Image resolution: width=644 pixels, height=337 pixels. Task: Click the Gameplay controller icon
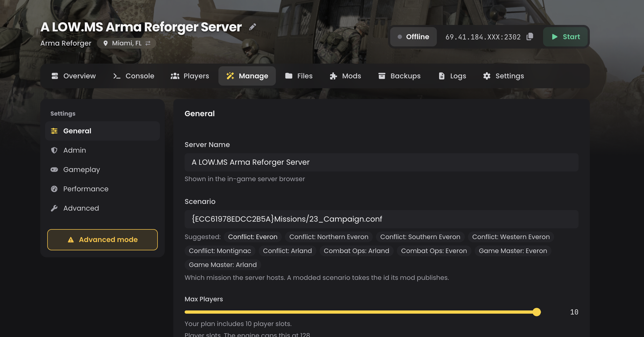point(54,170)
